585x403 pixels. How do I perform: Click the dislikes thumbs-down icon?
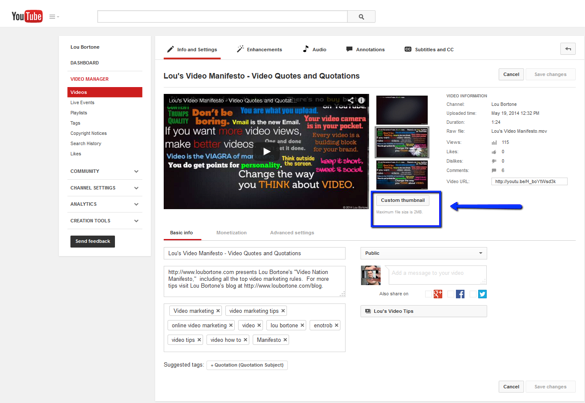[x=494, y=161]
